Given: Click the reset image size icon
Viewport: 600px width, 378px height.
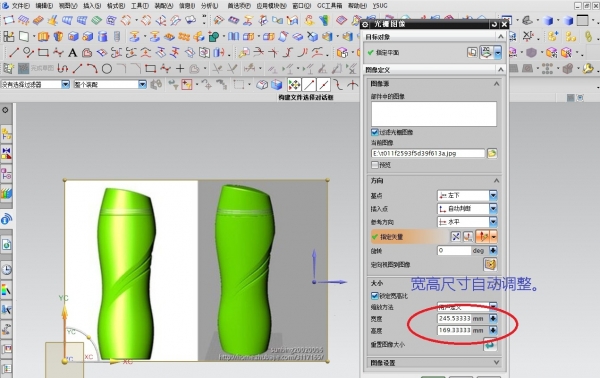Looking at the screenshot, I should point(490,344).
